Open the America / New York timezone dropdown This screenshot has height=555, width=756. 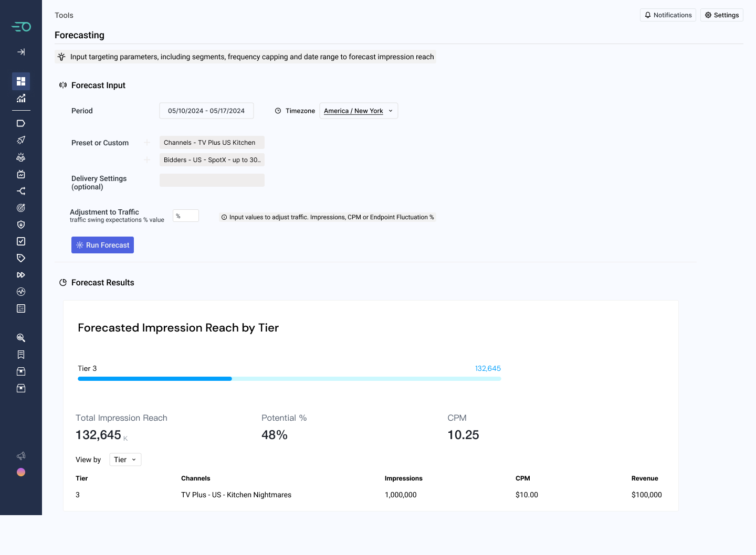(x=359, y=111)
